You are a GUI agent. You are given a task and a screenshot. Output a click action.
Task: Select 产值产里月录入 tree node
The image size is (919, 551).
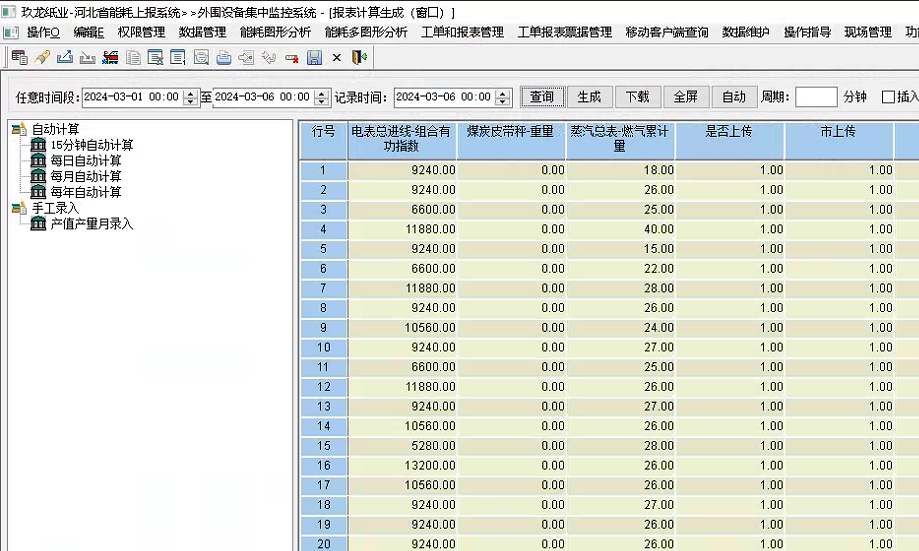91,223
